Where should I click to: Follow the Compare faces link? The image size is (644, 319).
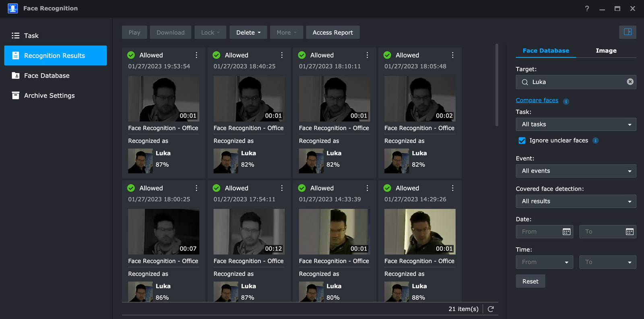tap(537, 100)
